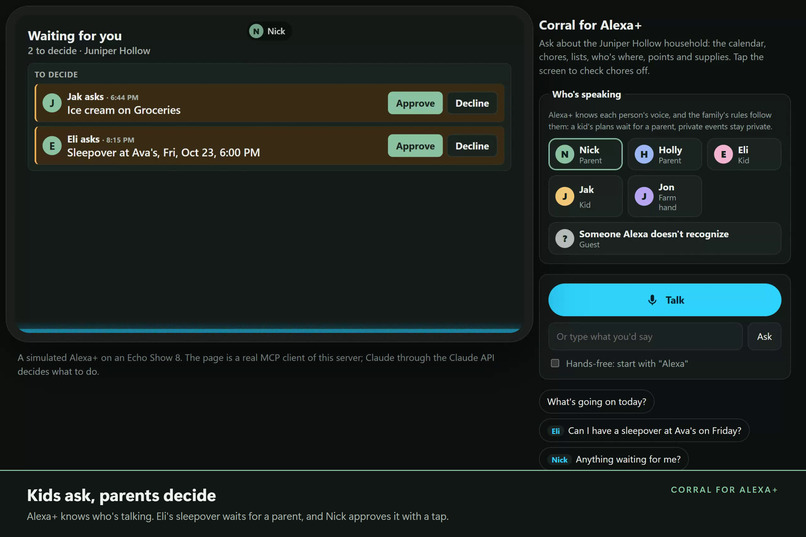Click the "TO DECIDE" section label
Screen dimensions: 806x537
(56, 75)
